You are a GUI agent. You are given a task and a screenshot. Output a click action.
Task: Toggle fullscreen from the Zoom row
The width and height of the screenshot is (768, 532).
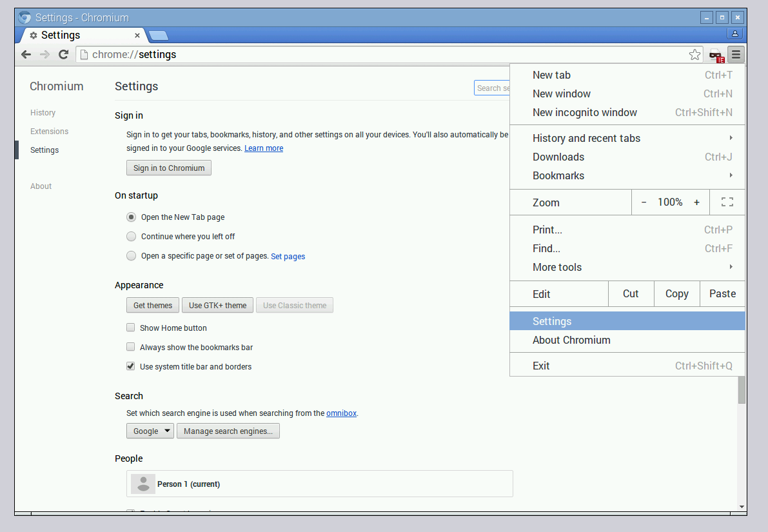pyautogui.click(x=727, y=202)
